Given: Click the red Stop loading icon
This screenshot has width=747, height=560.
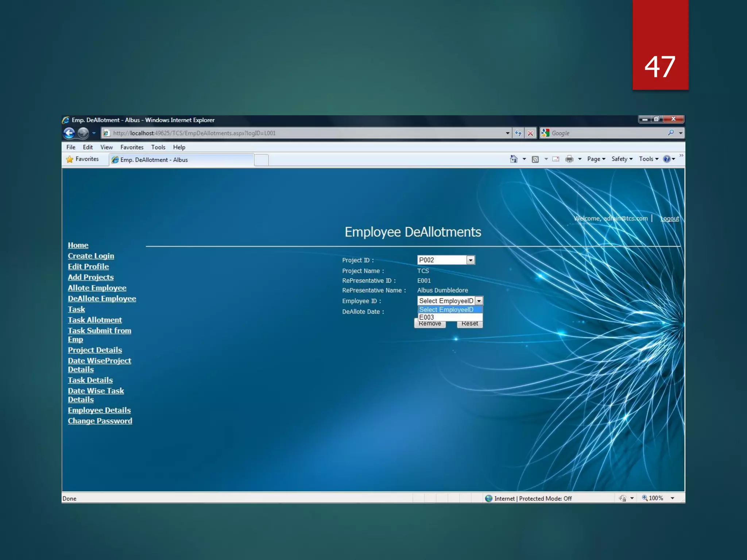Looking at the screenshot, I should [x=530, y=133].
